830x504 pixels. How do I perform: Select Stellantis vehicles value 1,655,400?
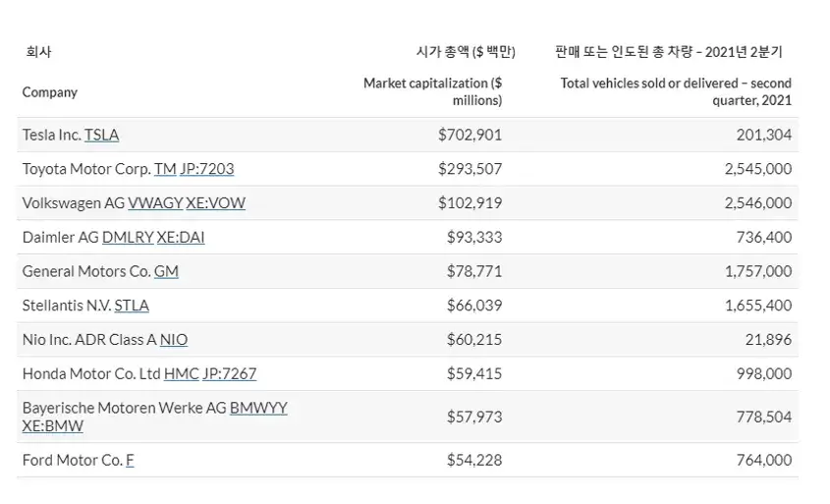pos(758,306)
